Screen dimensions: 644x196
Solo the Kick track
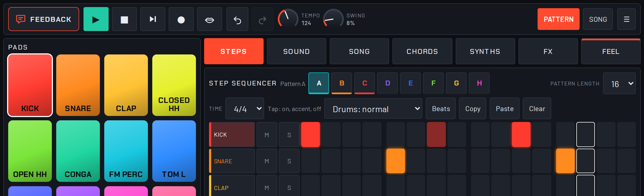pos(289,135)
